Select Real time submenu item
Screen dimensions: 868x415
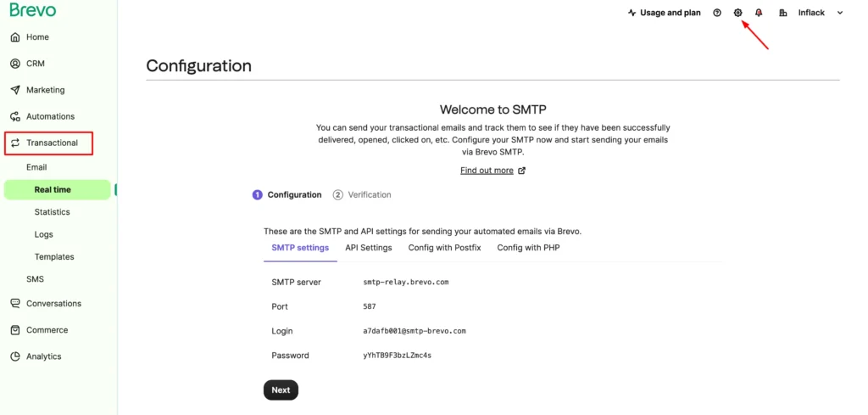point(58,189)
